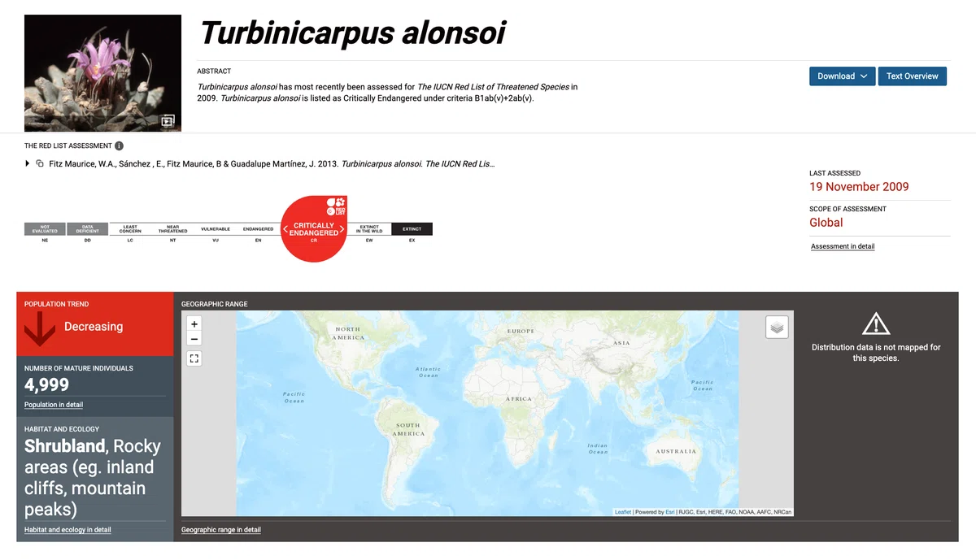The height and width of the screenshot is (560, 976).
Task: Click the Leaflet attribution link
Action: [x=623, y=512]
